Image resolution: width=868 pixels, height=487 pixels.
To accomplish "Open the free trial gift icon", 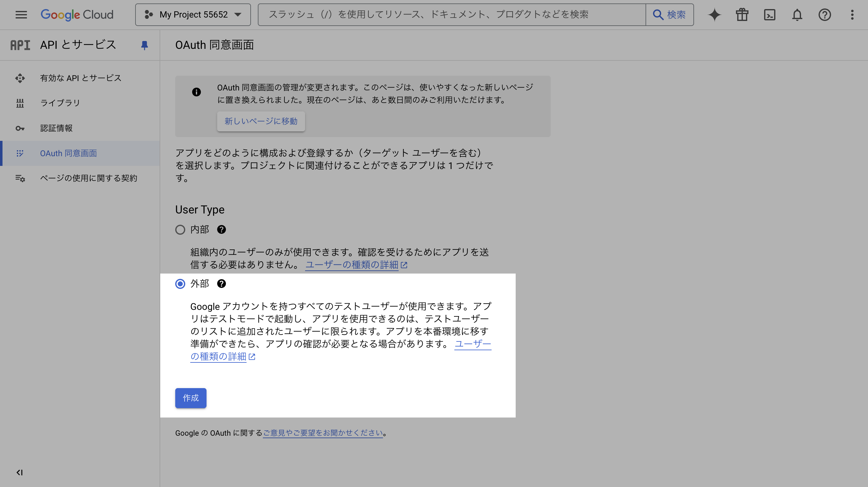I will pos(742,14).
